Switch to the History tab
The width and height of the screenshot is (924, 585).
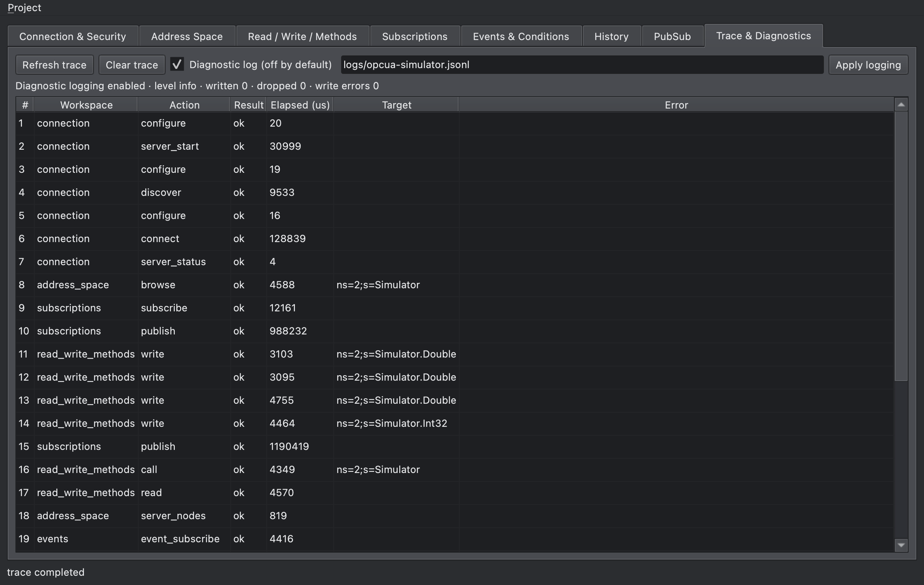pos(612,37)
